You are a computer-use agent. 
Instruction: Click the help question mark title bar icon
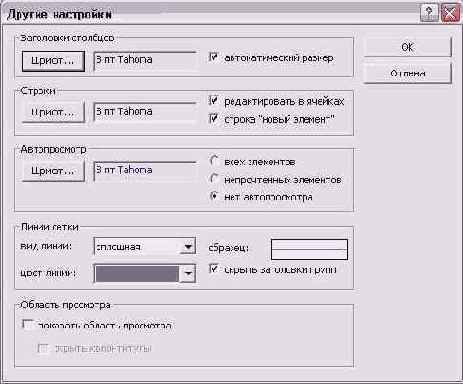pos(429,13)
